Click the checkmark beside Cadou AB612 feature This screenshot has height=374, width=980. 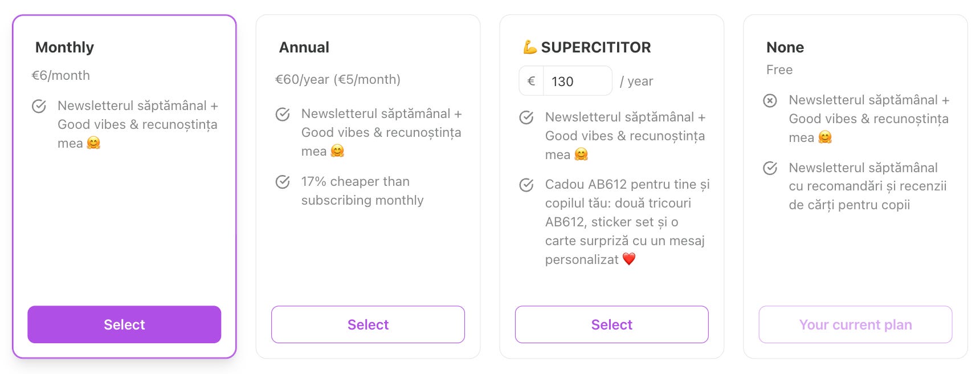(x=526, y=185)
